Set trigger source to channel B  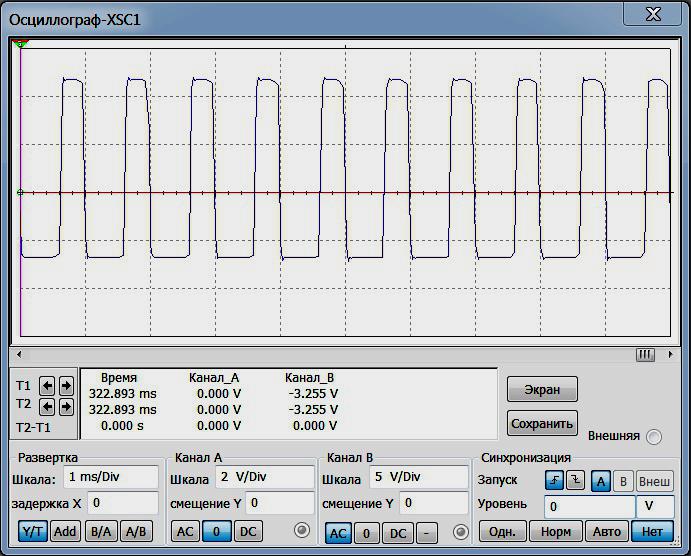point(623,482)
